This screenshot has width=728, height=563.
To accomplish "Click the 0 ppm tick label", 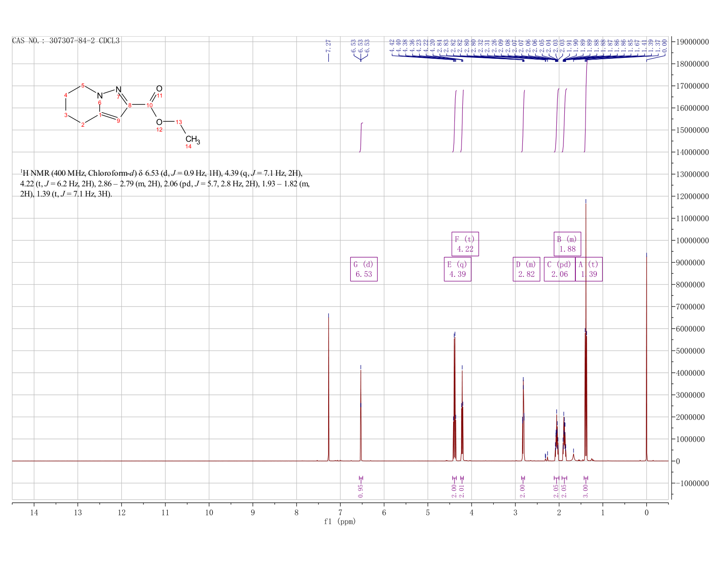I will 646,512.
